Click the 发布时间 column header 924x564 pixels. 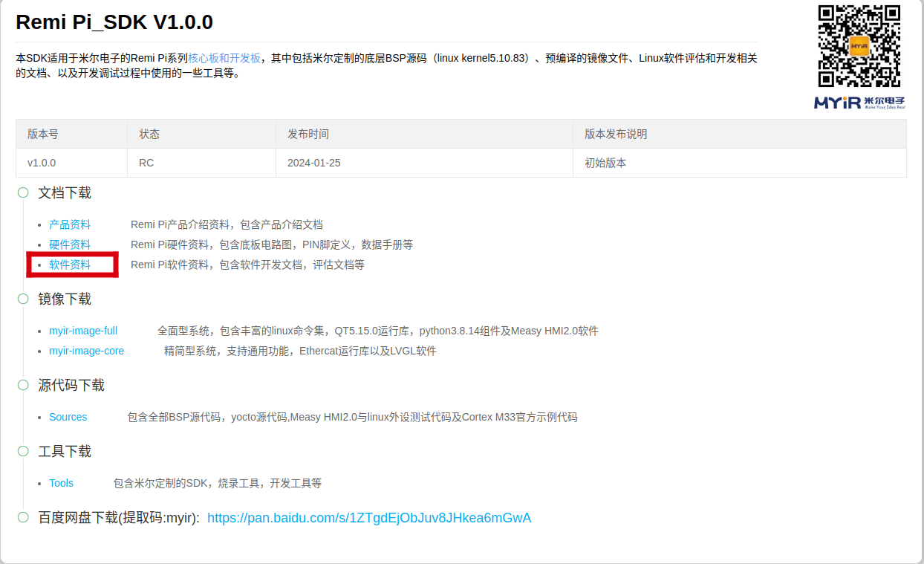coord(308,134)
